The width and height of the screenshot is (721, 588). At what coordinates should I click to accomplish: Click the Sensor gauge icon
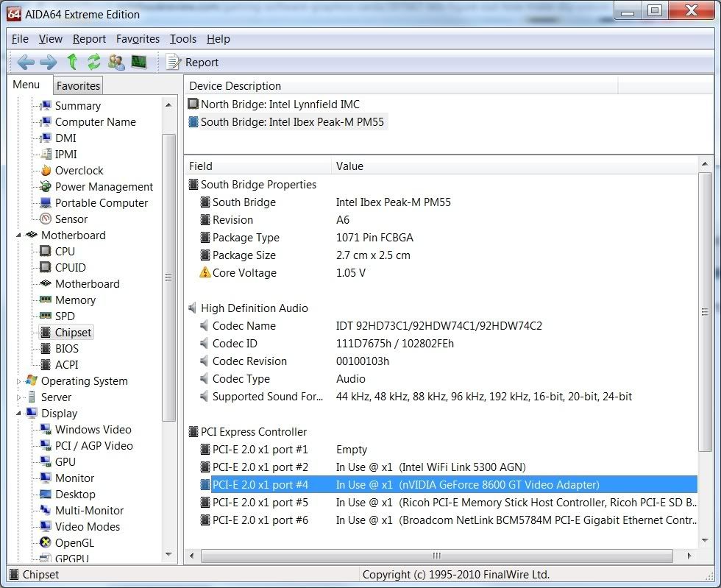point(46,219)
